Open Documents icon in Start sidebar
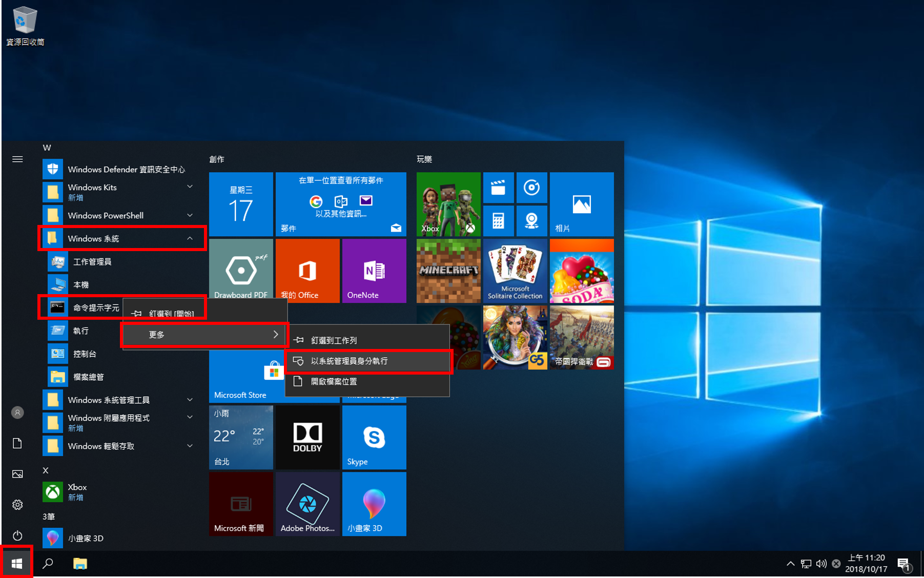Viewport: 924px width, 578px height. tap(17, 443)
